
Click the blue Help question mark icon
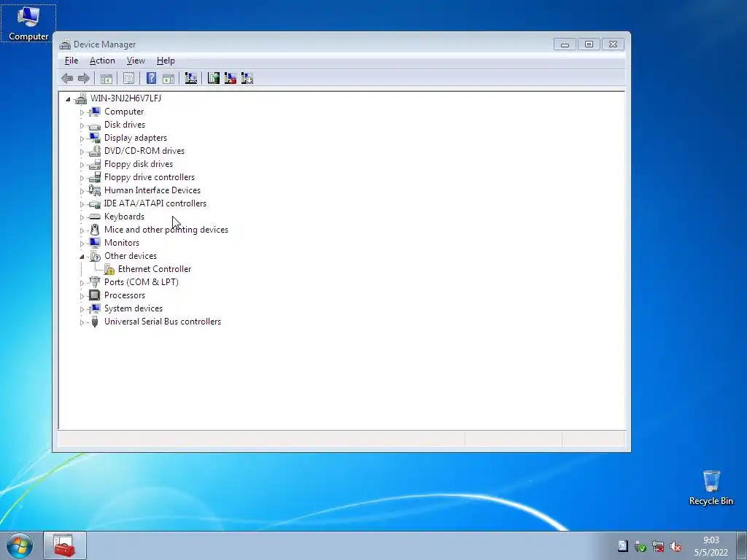pyautogui.click(x=151, y=78)
